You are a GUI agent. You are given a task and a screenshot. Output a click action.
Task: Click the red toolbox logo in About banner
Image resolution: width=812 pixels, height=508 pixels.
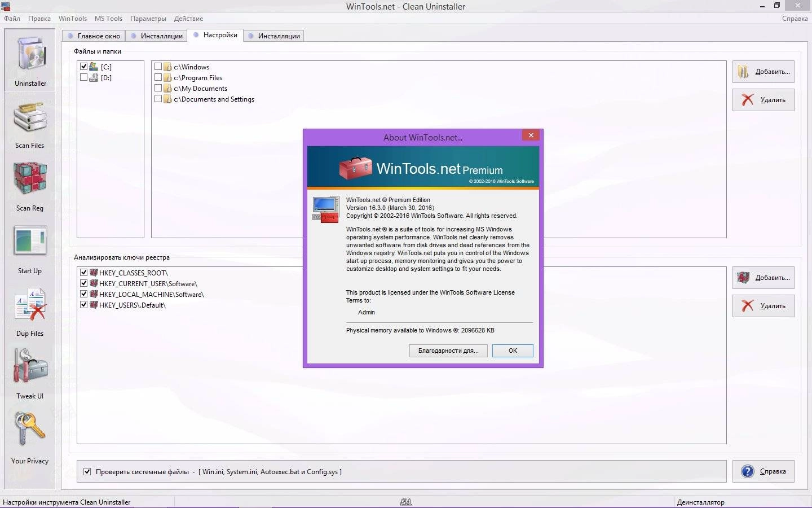click(356, 168)
